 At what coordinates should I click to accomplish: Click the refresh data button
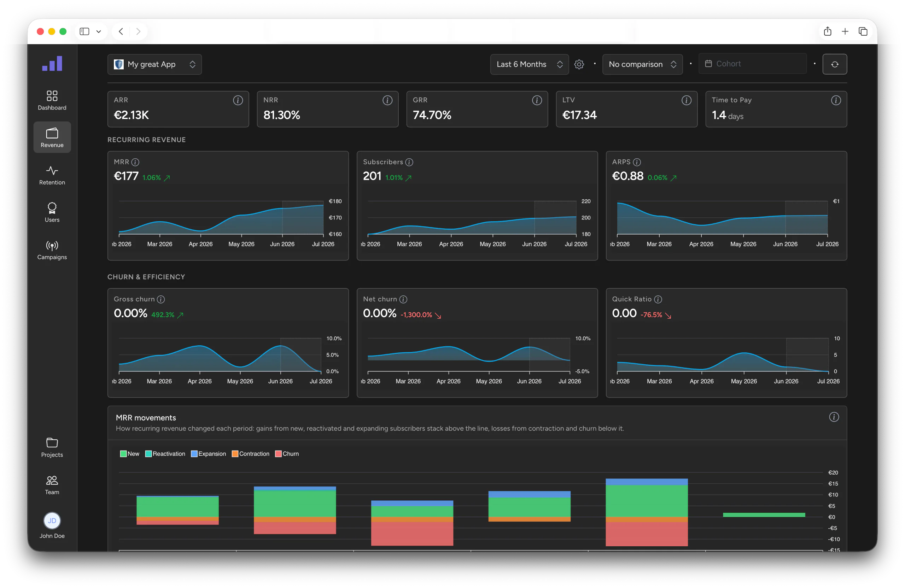point(835,64)
